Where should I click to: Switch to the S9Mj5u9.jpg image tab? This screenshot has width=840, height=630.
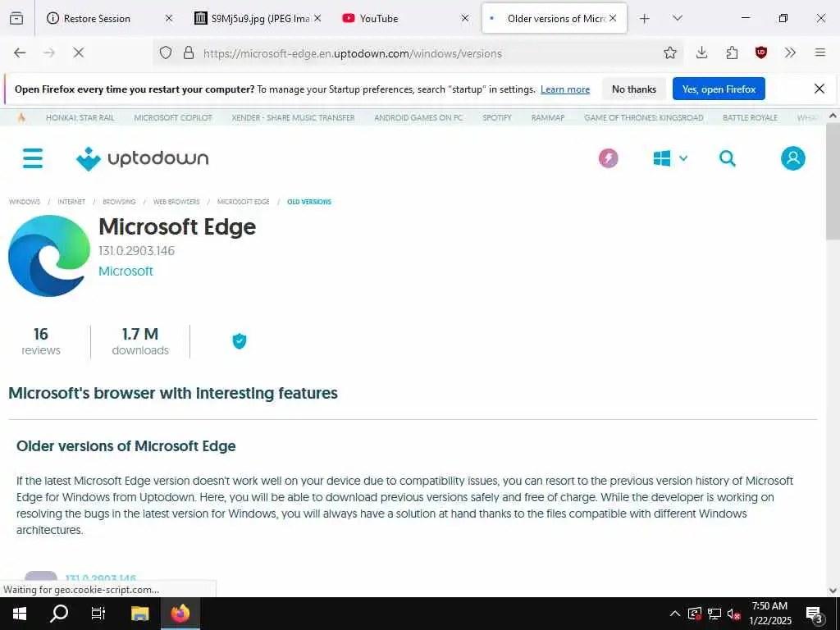[260, 18]
